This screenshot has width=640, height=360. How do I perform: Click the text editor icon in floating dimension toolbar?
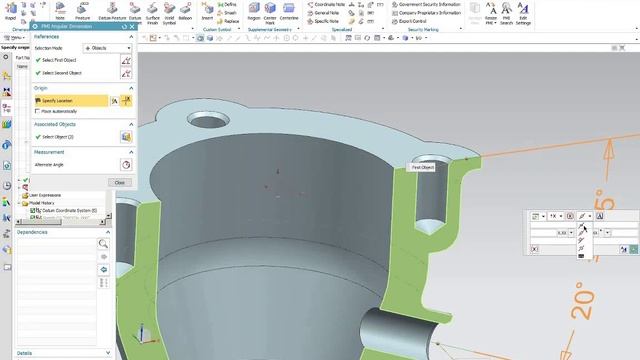click(600, 216)
